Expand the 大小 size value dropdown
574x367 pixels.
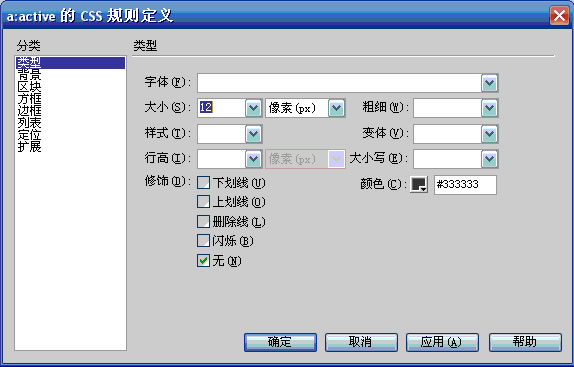point(253,108)
